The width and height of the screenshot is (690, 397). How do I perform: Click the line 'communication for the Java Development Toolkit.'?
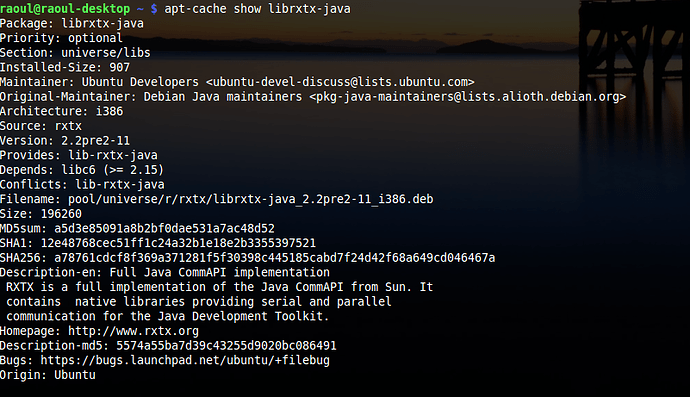(x=167, y=316)
